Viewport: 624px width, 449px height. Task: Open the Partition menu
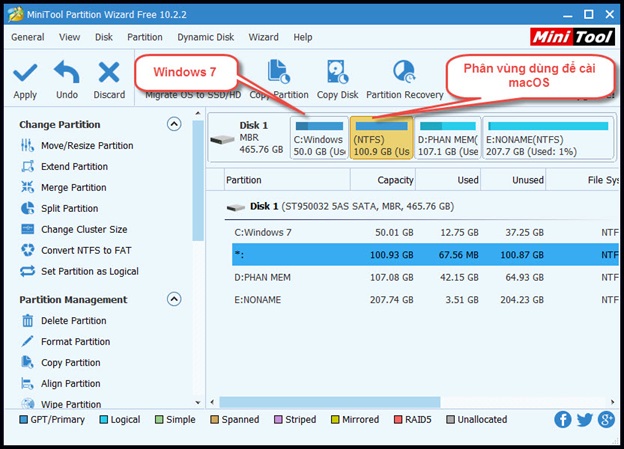[x=145, y=37]
